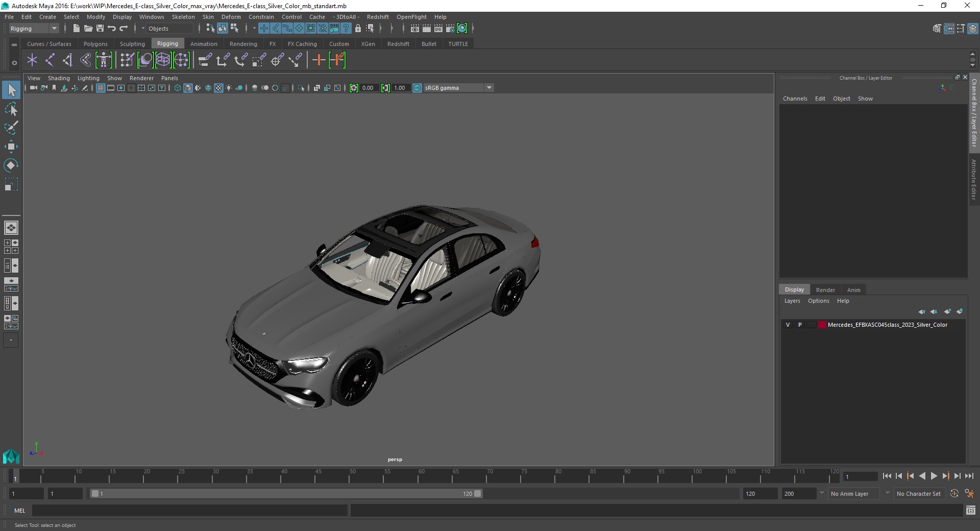This screenshot has height=531, width=980.
Task: Open the Rigging menu set dropdown
Action: point(34,29)
